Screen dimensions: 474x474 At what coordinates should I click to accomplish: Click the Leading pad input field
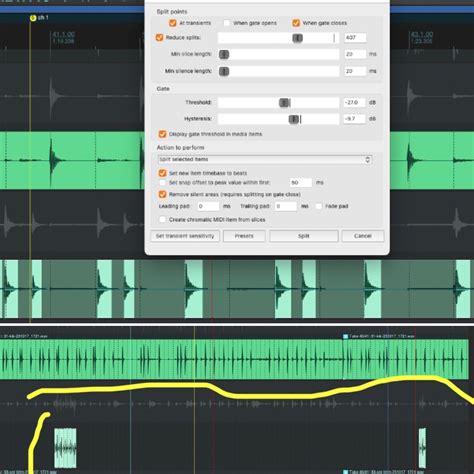(208, 206)
